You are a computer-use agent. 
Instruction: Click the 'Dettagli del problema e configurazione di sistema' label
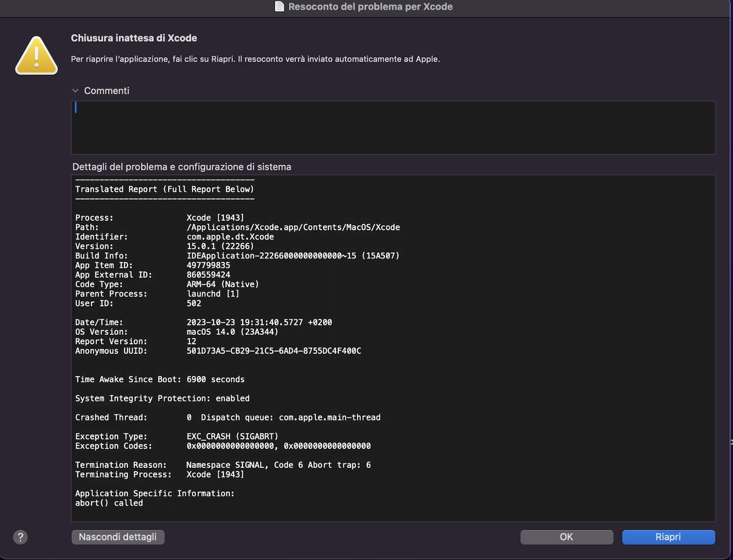coord(181,167)
